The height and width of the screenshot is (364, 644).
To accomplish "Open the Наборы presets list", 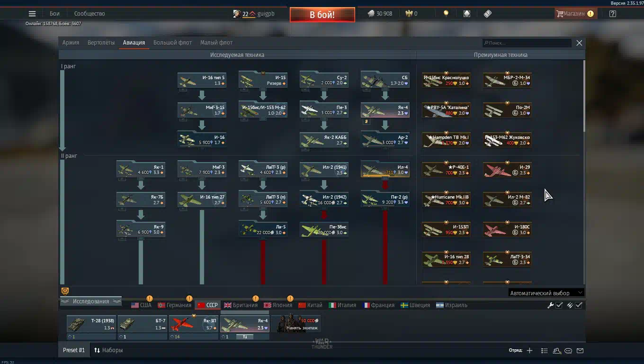I will point(108,350).
